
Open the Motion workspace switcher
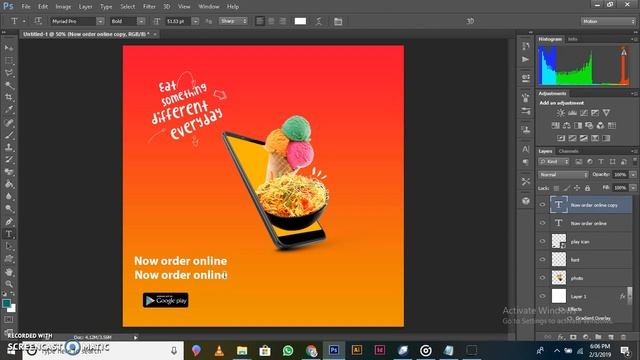coord(608,21)
